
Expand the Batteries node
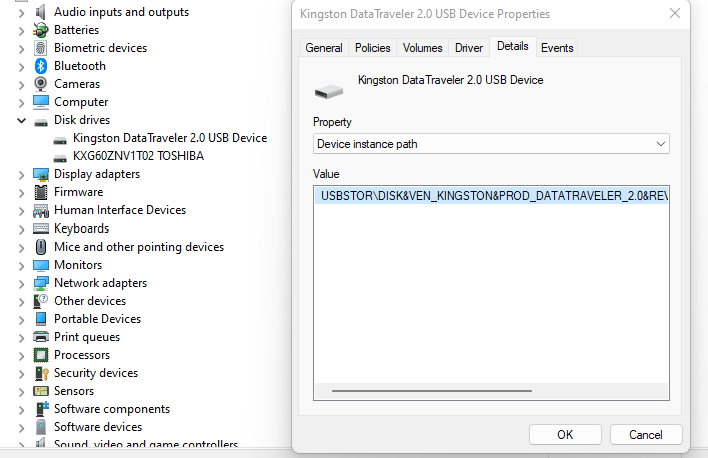click(21, 31)
